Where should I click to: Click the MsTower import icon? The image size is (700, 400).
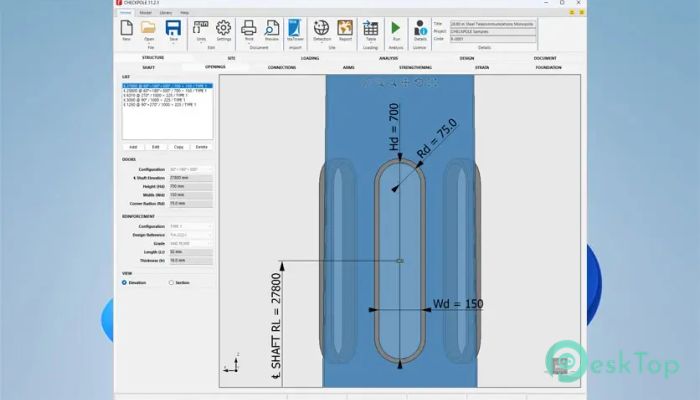coord(295,28)
